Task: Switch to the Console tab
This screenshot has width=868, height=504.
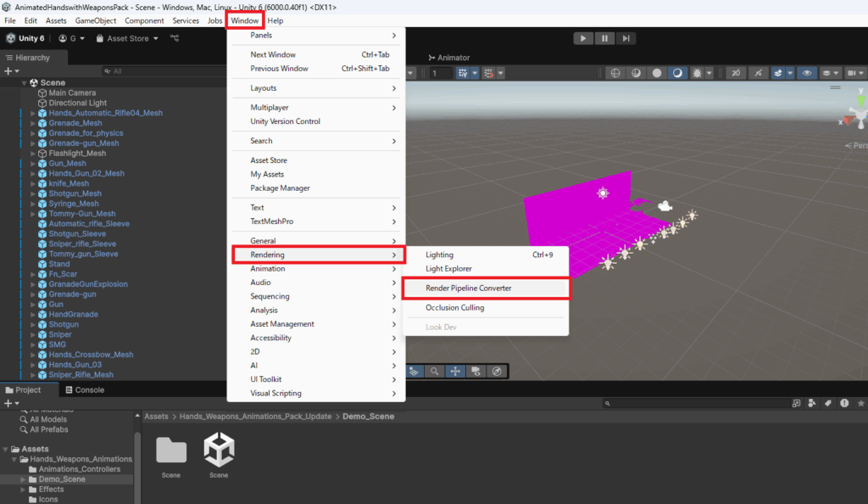Action: point(85,390)
